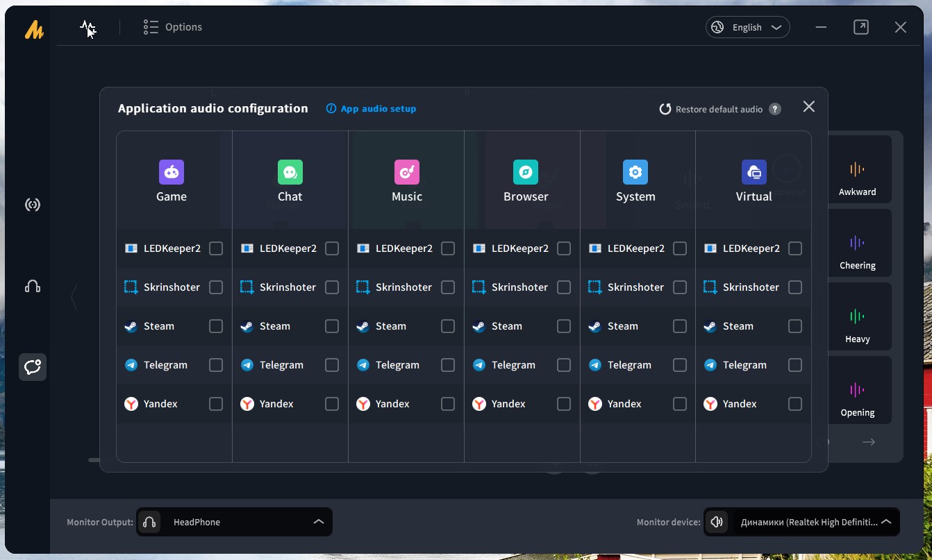932x560 pixels.
Task: Click Restore default audio button
Action: tap(710, 109)
